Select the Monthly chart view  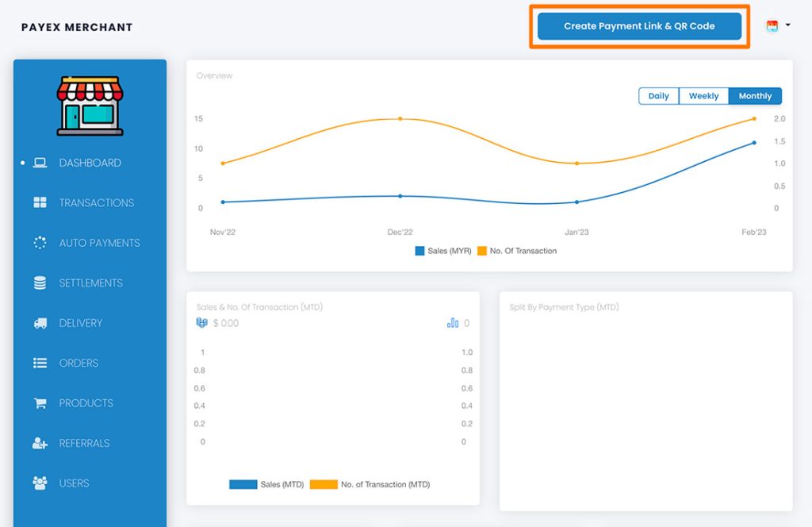755,96
